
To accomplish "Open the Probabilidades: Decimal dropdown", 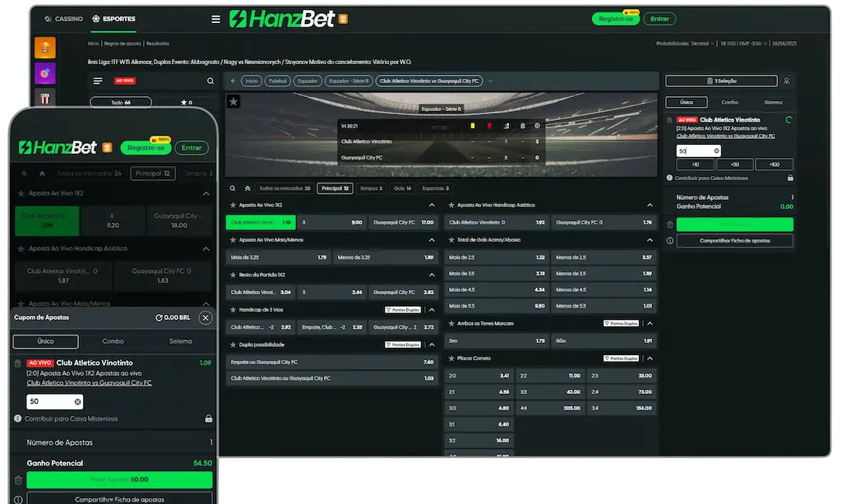I will (685, 44).
